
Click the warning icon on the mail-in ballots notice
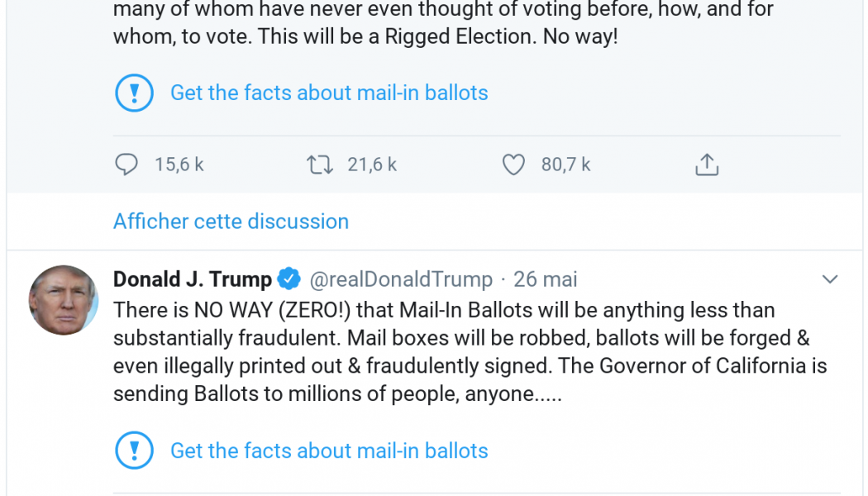(x=135, y=451)
